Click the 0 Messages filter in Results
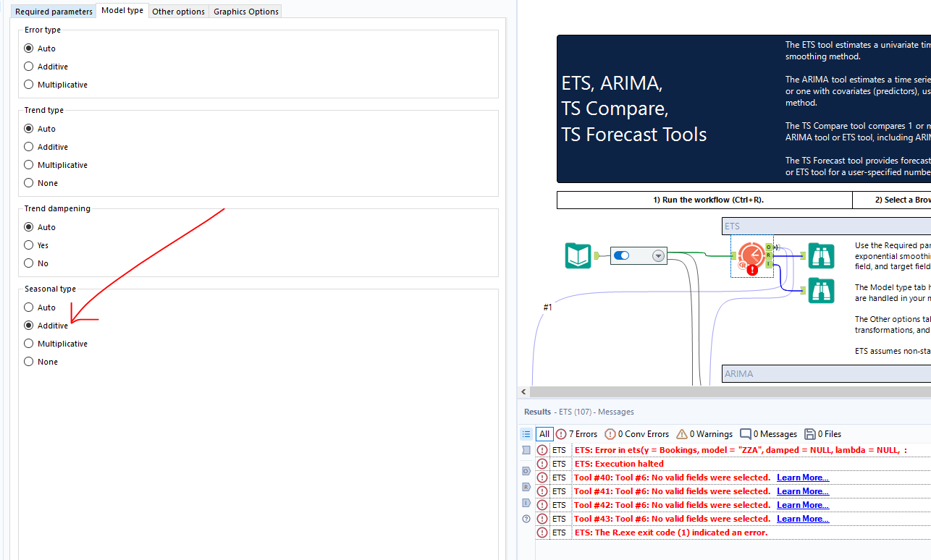The height and width of the screenshot is (560, 931). 768,433
